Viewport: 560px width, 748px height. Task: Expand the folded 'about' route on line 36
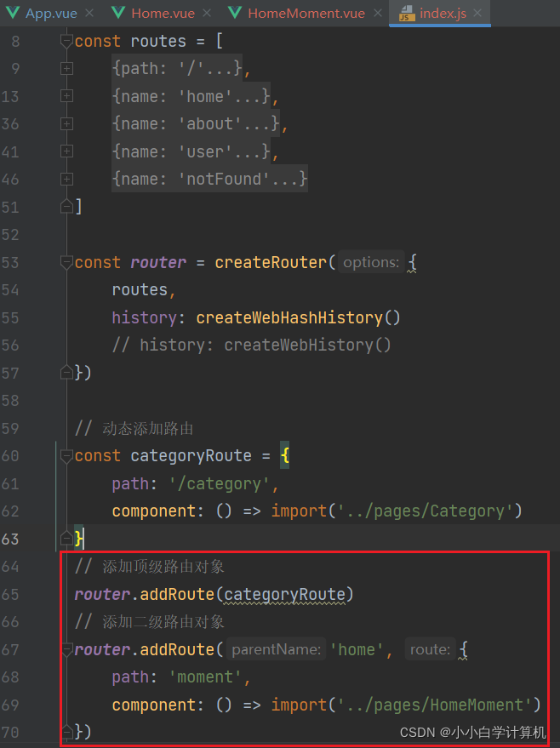66,124
